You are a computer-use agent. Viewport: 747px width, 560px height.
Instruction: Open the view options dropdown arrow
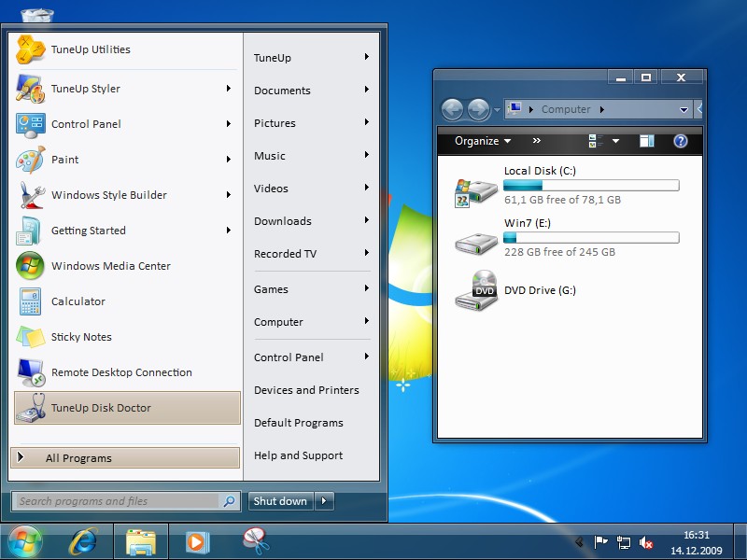click(x=615, y=141)
